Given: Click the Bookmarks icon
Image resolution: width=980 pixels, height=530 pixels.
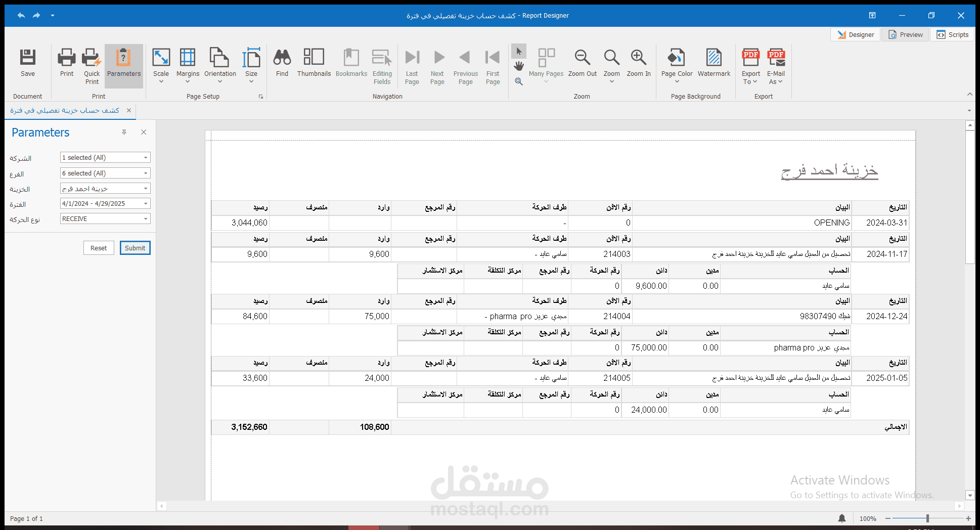Looking at the screenshot, I should point(351,63).
